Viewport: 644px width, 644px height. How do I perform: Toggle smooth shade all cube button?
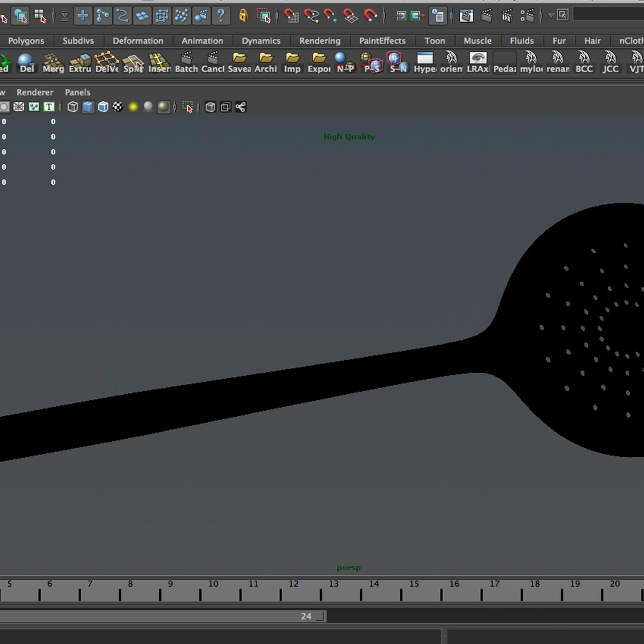[88, 107]
